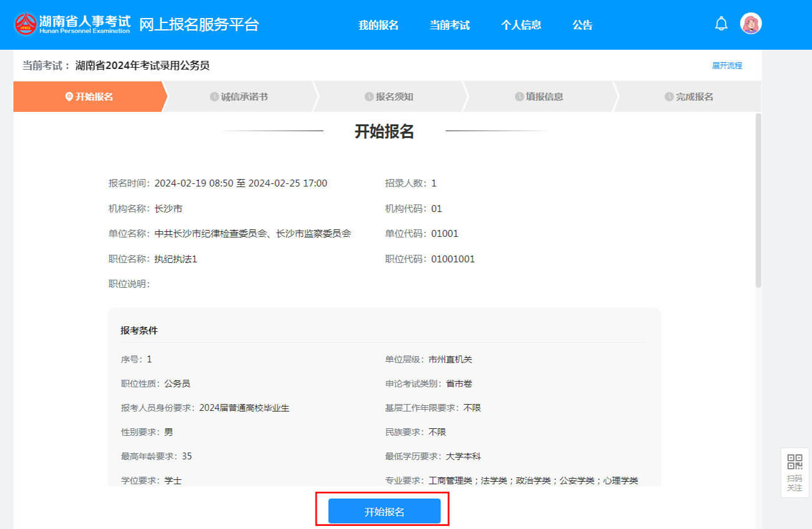Click the 职位说明 label
812x529 pixels.
point(129,284)
